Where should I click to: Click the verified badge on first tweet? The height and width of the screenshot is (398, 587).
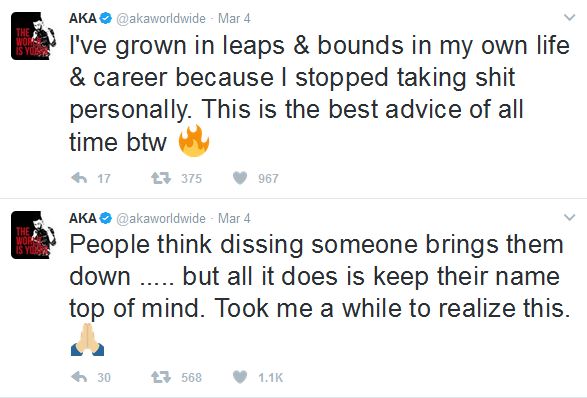point(106,18)
